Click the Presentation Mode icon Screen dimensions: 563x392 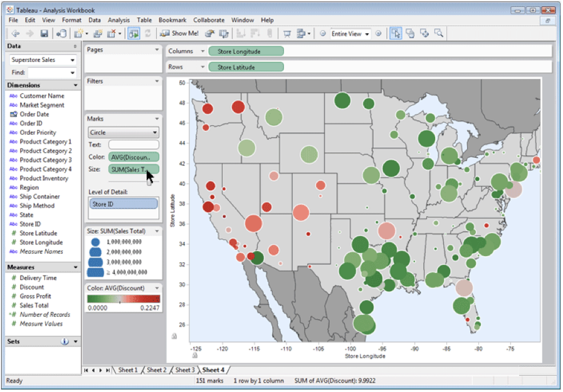(x=287, y=34)
